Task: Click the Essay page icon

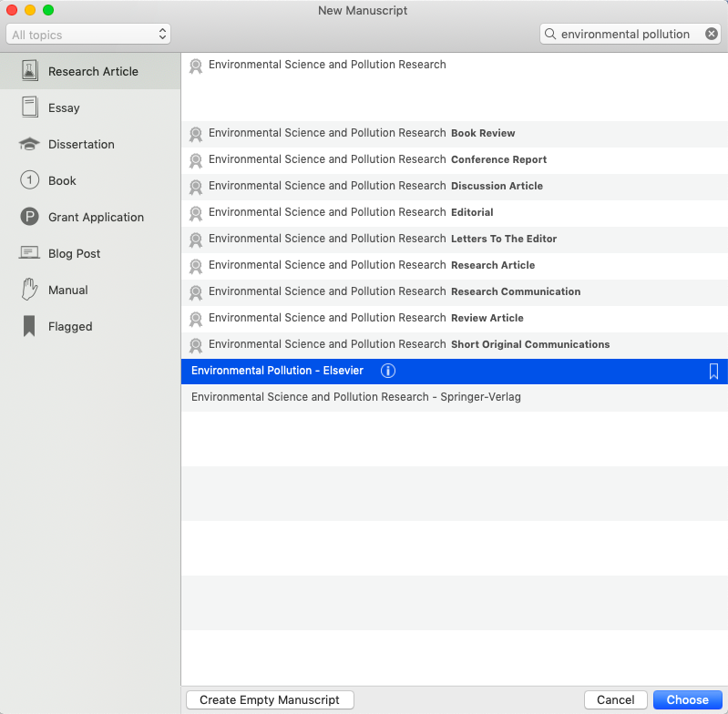Action: 30,107
